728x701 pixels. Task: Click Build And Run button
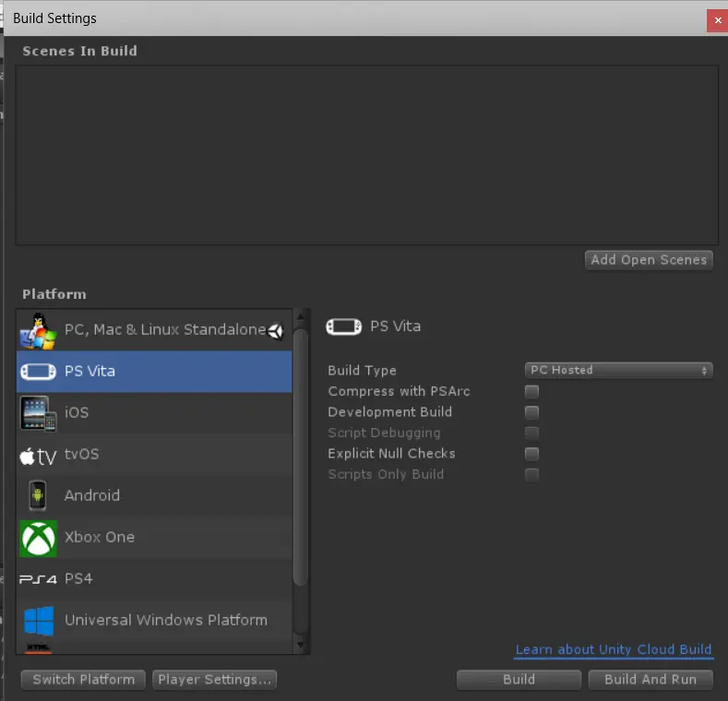point(650,680)
